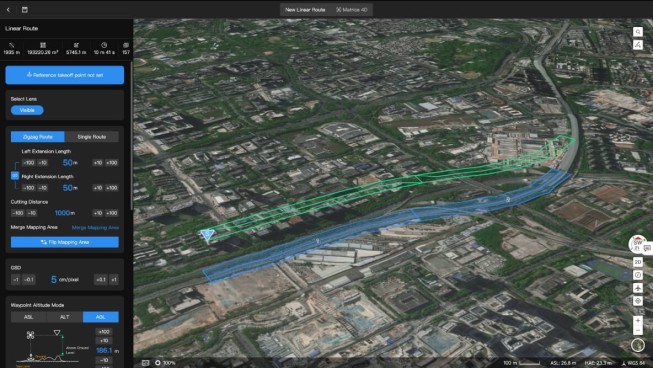Image resolution: width=653 pixels, height=368 pixels.
Task: Click the save icon next to back arrow
Action: click(x=25, y=10)
